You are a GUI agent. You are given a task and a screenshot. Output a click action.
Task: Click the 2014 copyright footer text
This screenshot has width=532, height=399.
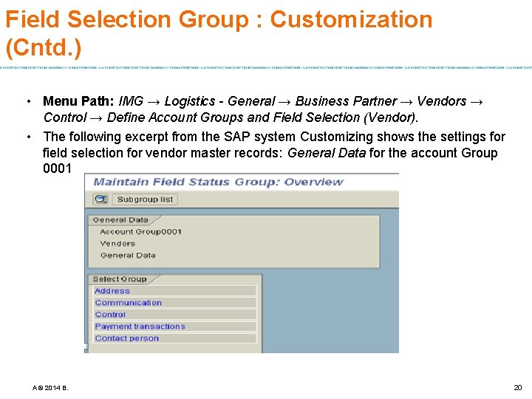pos(50,388)
